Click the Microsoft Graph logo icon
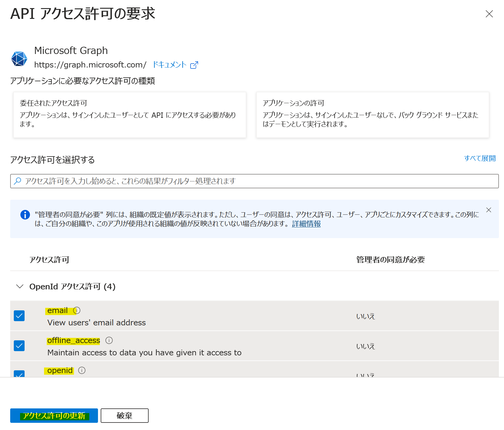 coord(19,58)
